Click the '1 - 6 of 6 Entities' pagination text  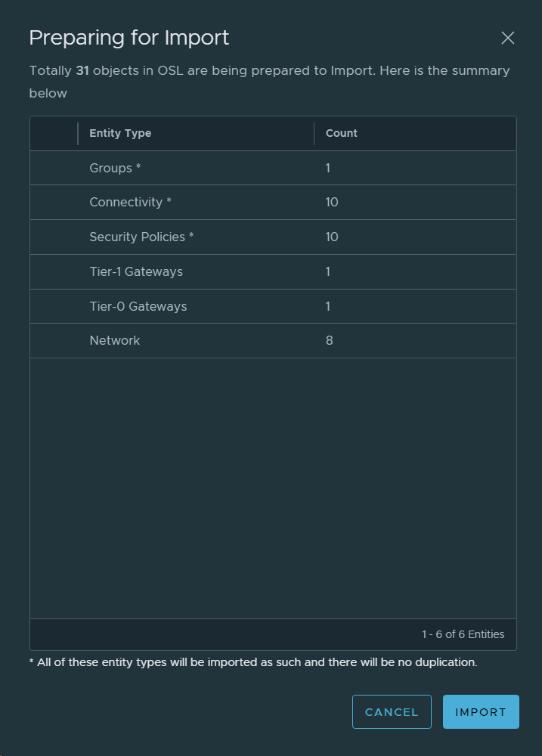point(463,634)
